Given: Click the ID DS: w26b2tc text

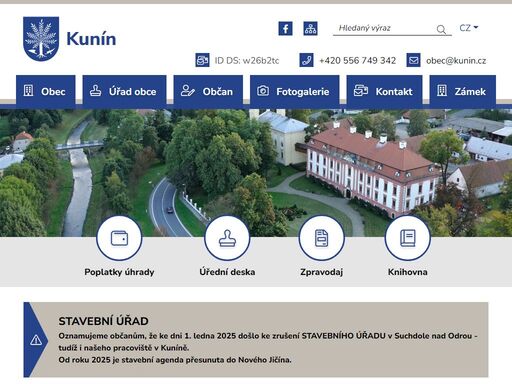Looking at the screenshot, I should click(247, 60).
